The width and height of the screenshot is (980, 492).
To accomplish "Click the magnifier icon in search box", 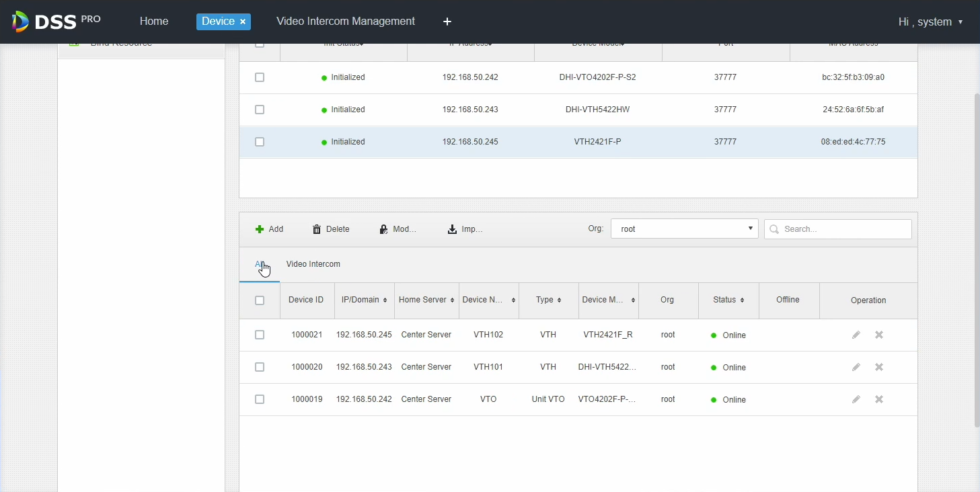I will [774, 229].
